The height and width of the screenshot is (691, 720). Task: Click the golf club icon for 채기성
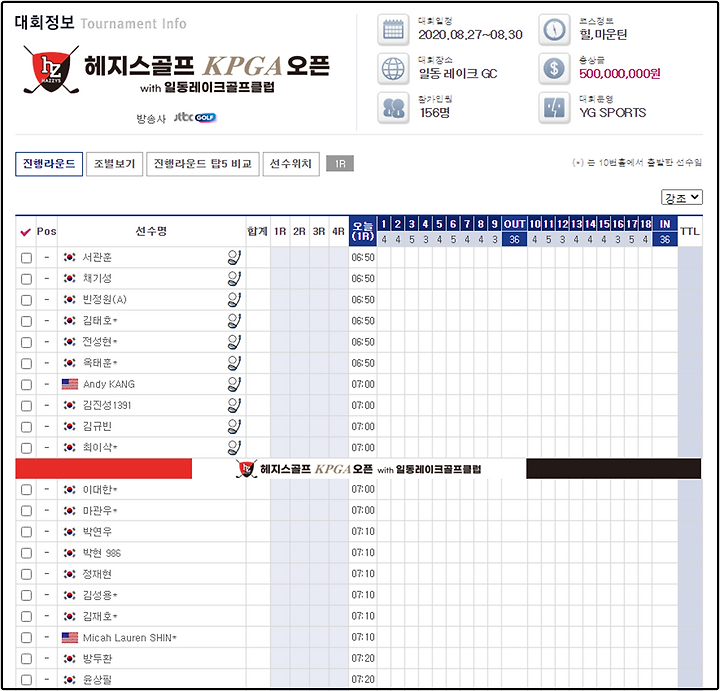tap(234, 278)
